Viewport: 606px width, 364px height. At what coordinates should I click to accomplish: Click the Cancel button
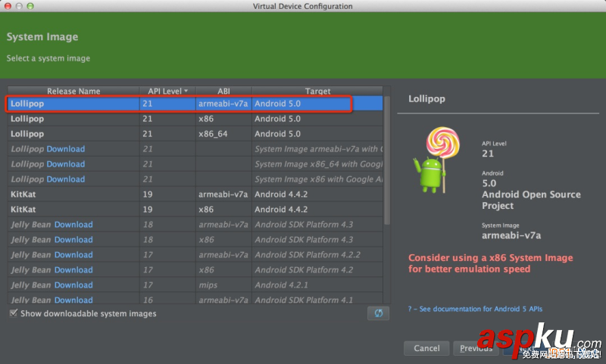tap(426, 348)
